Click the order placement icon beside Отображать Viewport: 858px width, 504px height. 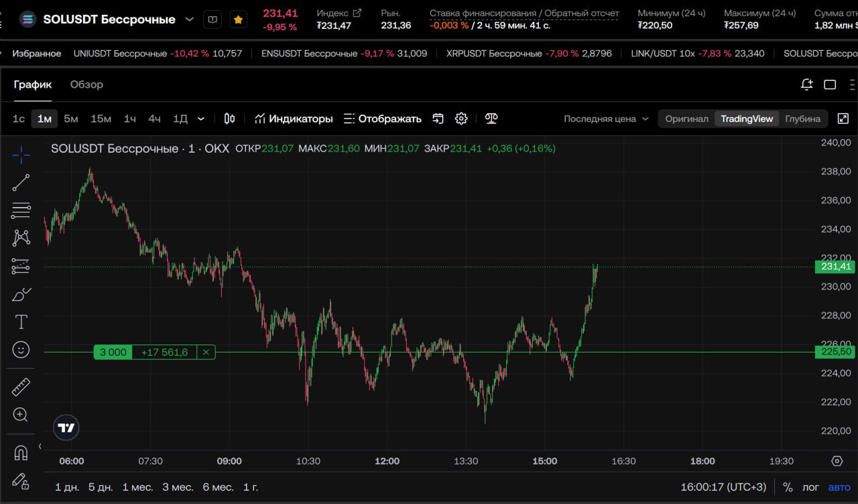438,119
